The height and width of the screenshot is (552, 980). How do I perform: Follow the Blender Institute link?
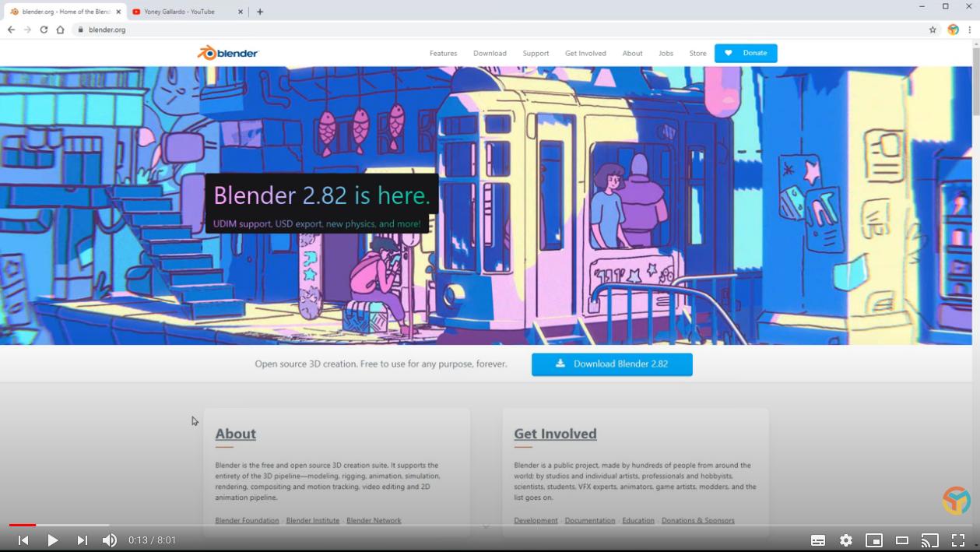click(x=312, y=520)
